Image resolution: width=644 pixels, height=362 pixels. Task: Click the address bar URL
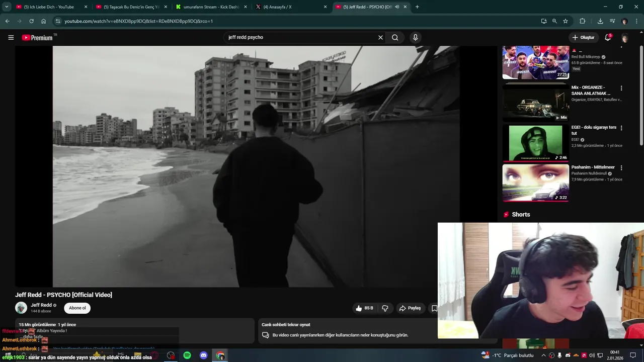tap(139, 21)
